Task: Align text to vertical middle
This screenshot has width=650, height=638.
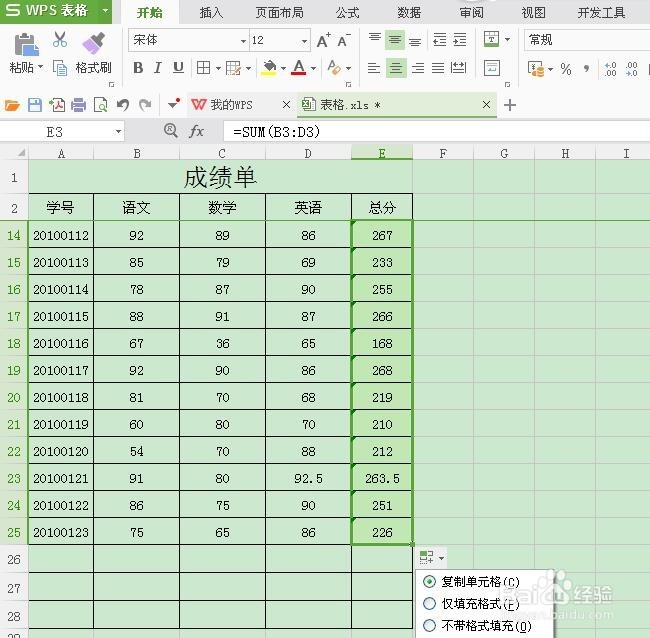Action: pos(395,40)
